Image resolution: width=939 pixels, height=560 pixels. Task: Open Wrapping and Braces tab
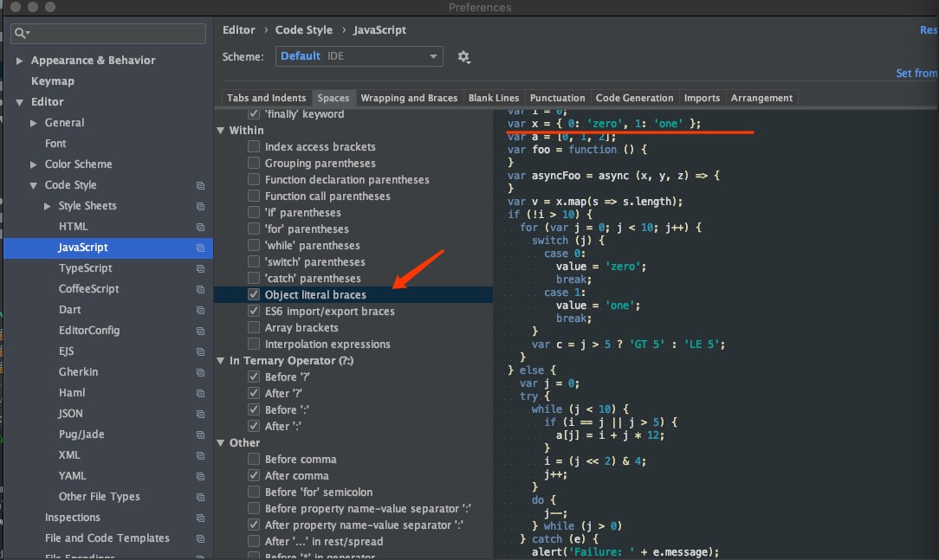click(409, 98)
